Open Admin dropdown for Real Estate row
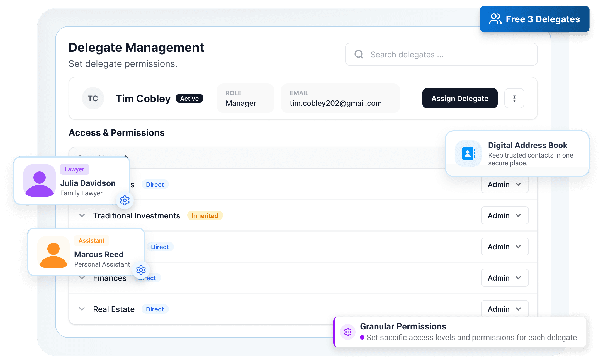This screenshot has width=603, height=364. 505,309
